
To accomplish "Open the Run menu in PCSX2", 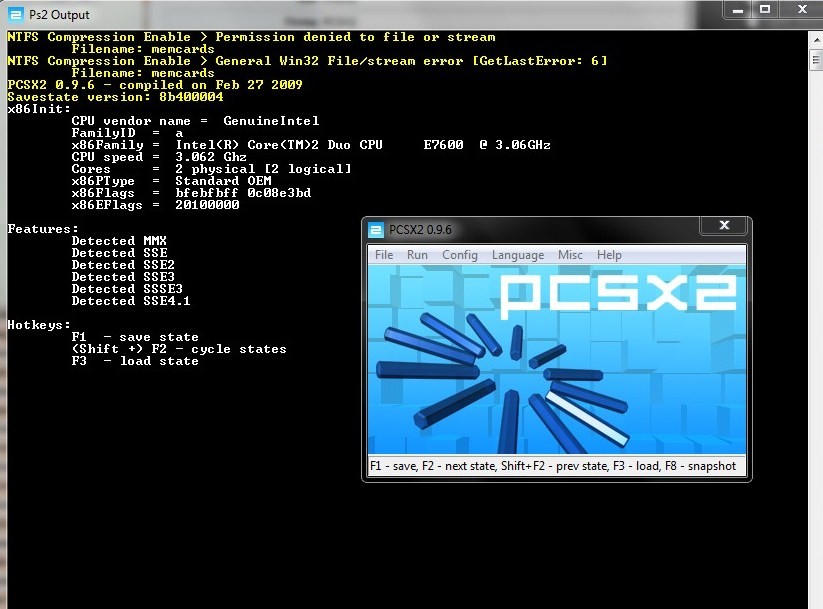I will click(x=417, y=255).
